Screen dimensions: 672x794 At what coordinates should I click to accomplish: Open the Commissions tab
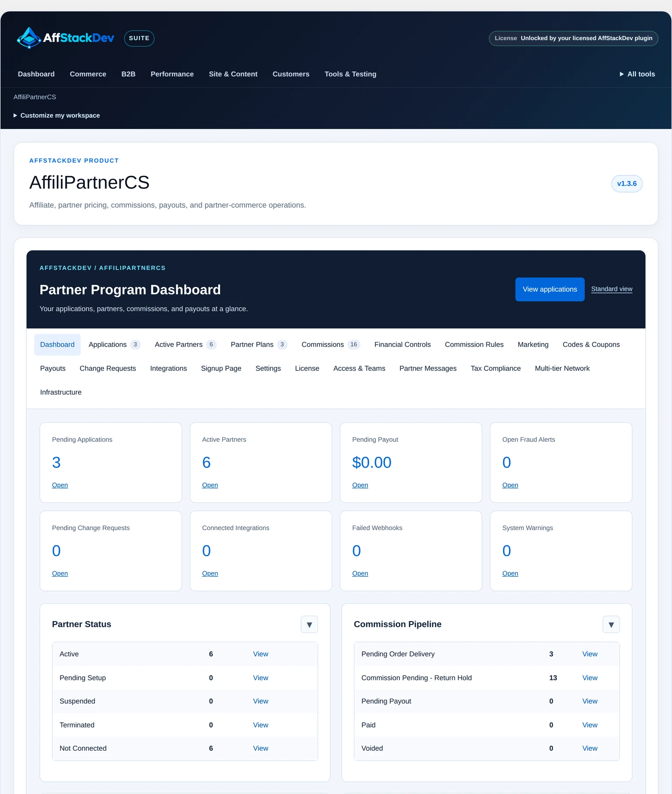[331, 345]
